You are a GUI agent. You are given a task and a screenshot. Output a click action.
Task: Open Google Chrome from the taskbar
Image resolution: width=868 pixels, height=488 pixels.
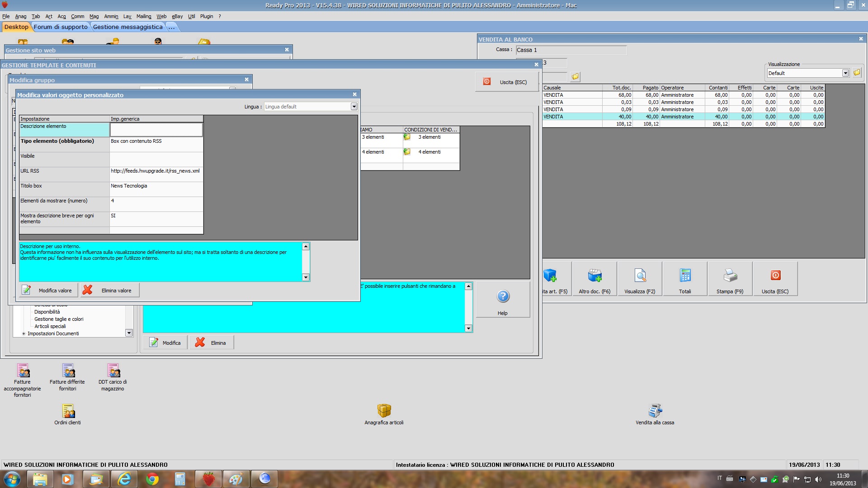(x=152, y=479)
